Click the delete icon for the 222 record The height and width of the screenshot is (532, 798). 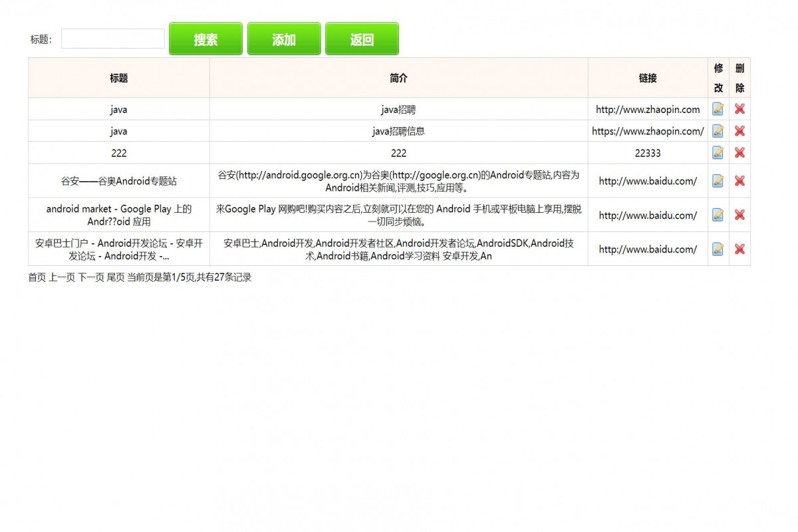click(739, 152)
